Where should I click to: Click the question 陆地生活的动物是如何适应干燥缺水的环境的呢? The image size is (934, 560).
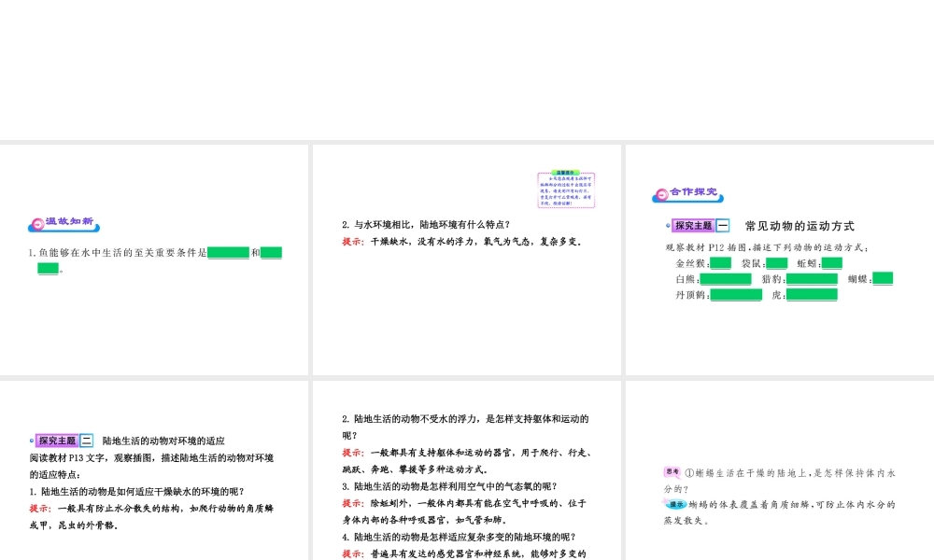pyautogui.click(x=137, y=492)
